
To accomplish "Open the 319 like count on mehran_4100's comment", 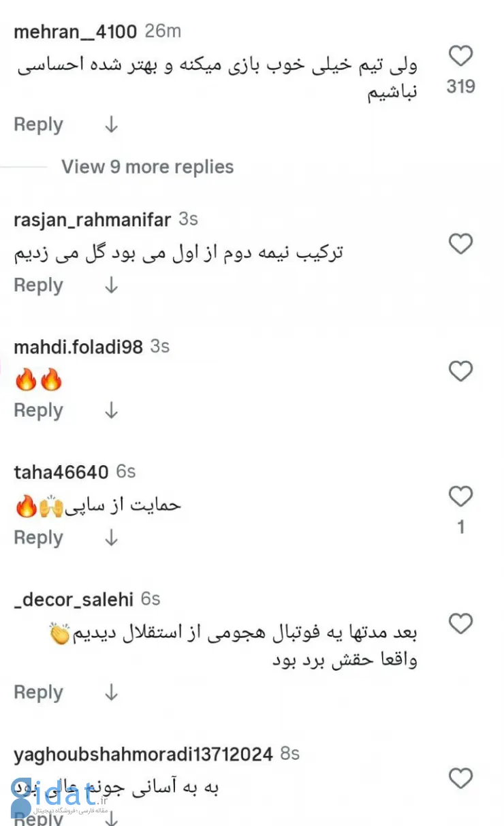I will click(x=461, y=87).
